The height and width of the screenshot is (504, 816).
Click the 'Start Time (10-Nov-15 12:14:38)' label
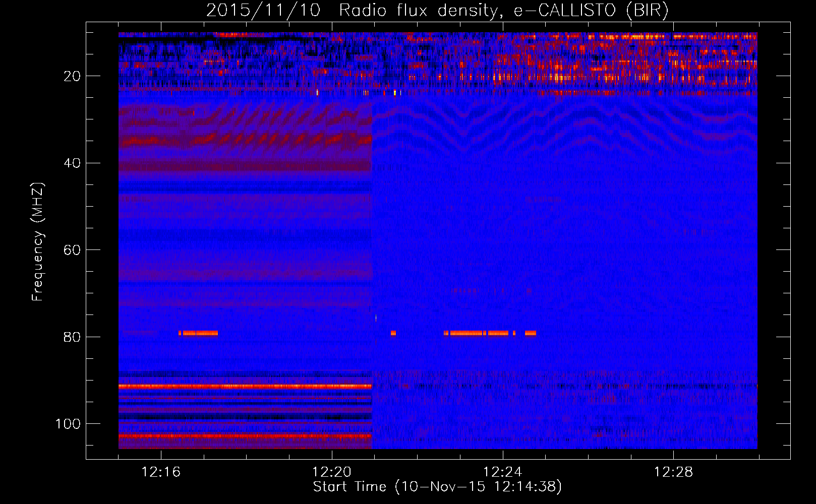coord(437,487)
